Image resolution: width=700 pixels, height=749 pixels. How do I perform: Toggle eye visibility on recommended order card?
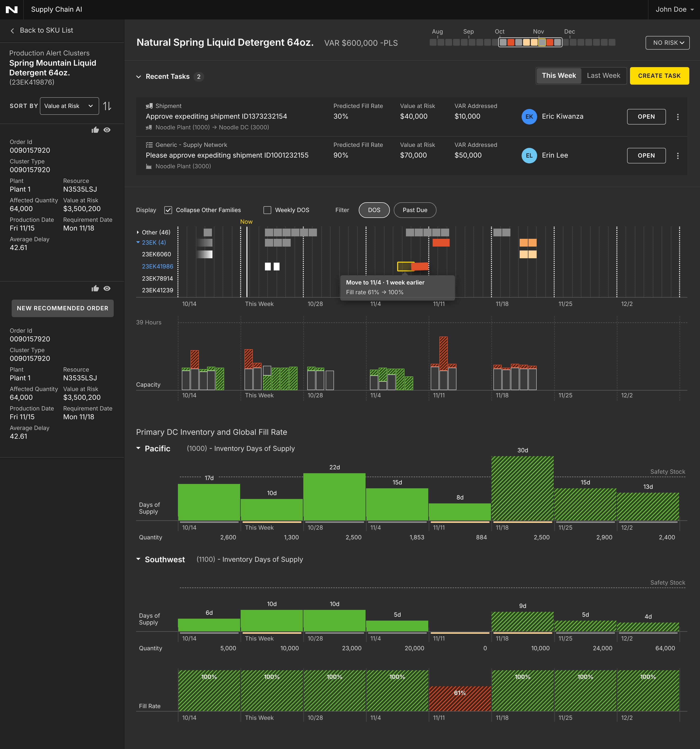point(107,289)
